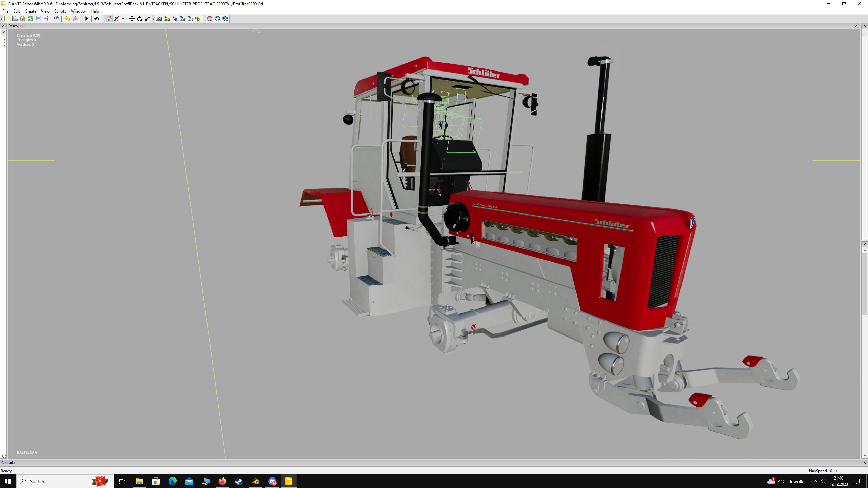Viewport: 868px width, 488px height.
Task: Click the Distance 0.00 readout
Action: coord(28,35)
